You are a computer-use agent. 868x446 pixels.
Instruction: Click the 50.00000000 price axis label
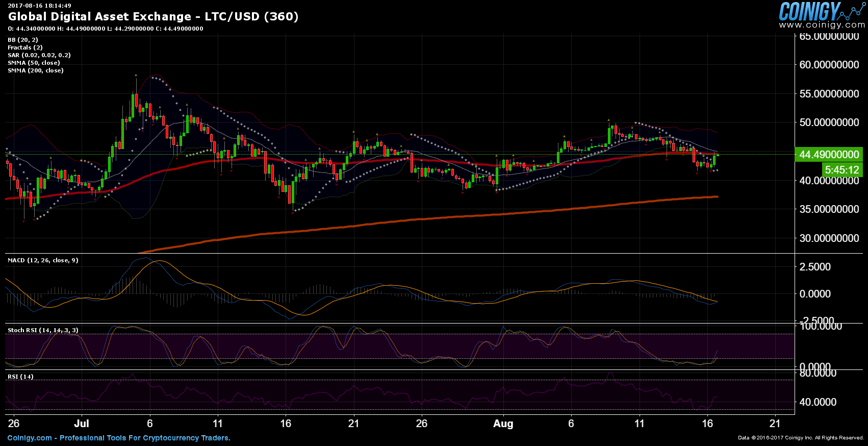coord(829,122)
